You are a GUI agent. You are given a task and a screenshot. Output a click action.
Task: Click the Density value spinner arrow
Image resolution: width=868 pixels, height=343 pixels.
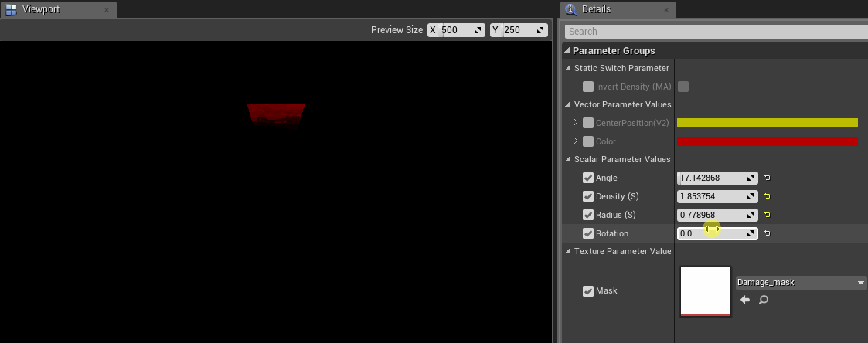click(x=751, y=196)
